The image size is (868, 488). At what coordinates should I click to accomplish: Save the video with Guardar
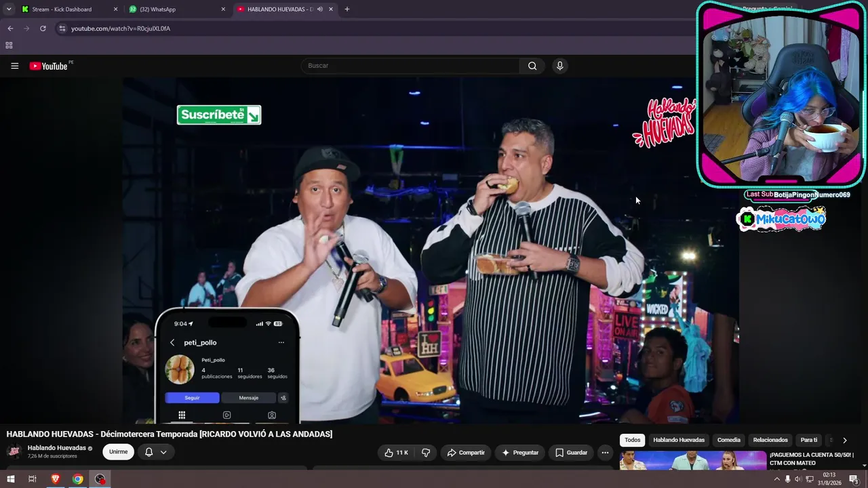pos(571,453)
